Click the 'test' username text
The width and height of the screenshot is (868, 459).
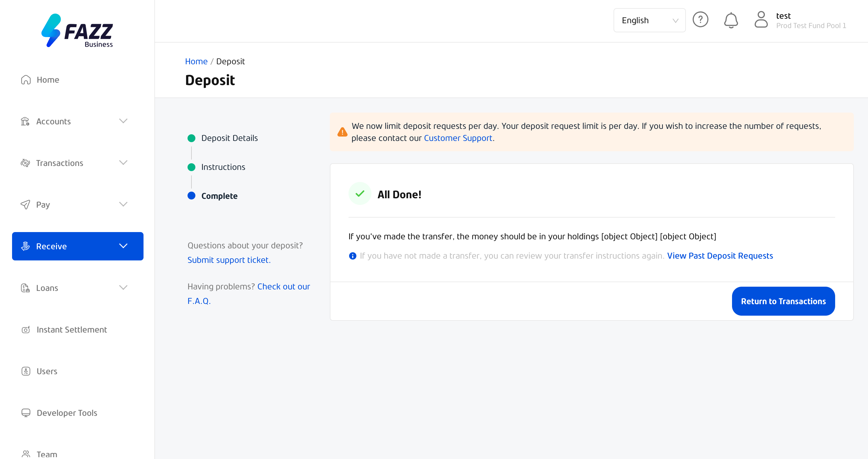[783, 16]
